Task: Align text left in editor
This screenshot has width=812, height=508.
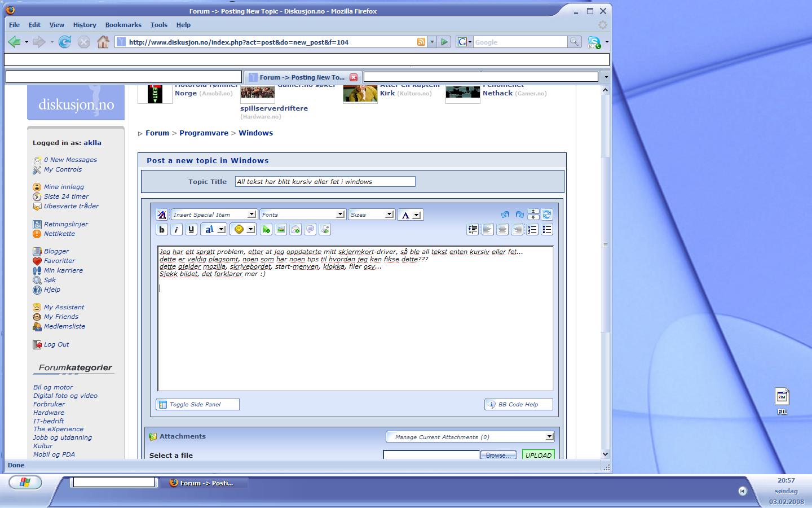Action: (487, 229)
